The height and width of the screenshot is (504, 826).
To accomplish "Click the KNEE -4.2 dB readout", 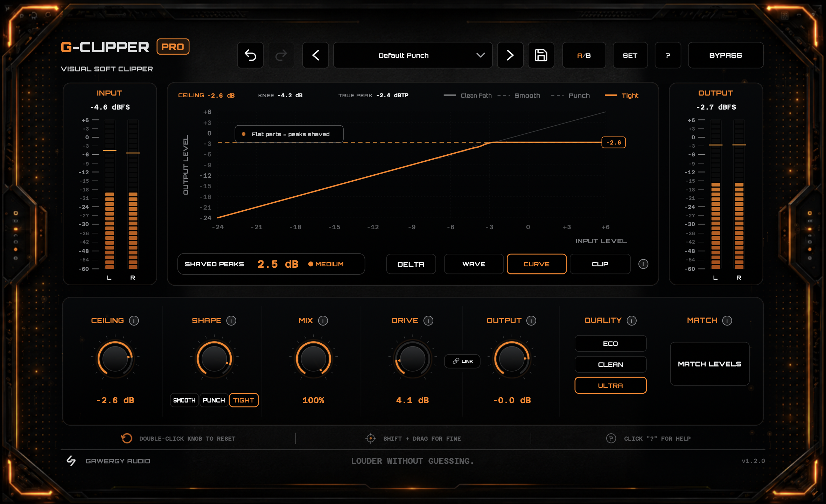I will (x=280, y=96).
